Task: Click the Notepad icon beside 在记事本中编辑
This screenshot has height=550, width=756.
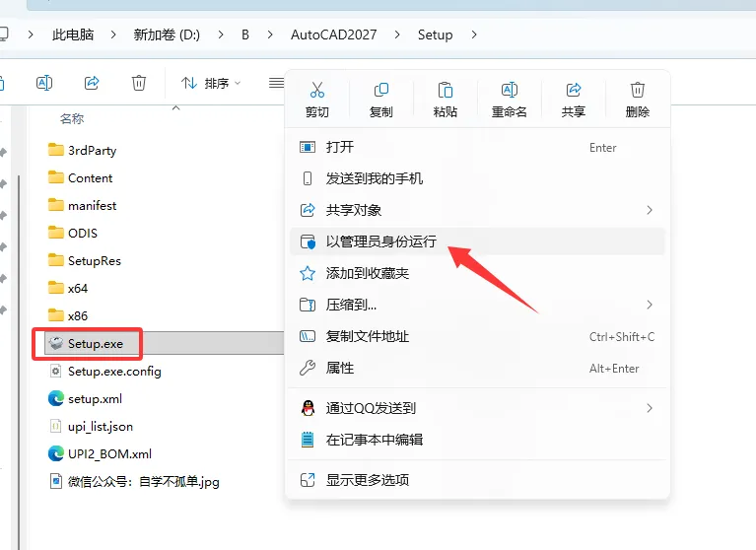Action: click(308, 440)
